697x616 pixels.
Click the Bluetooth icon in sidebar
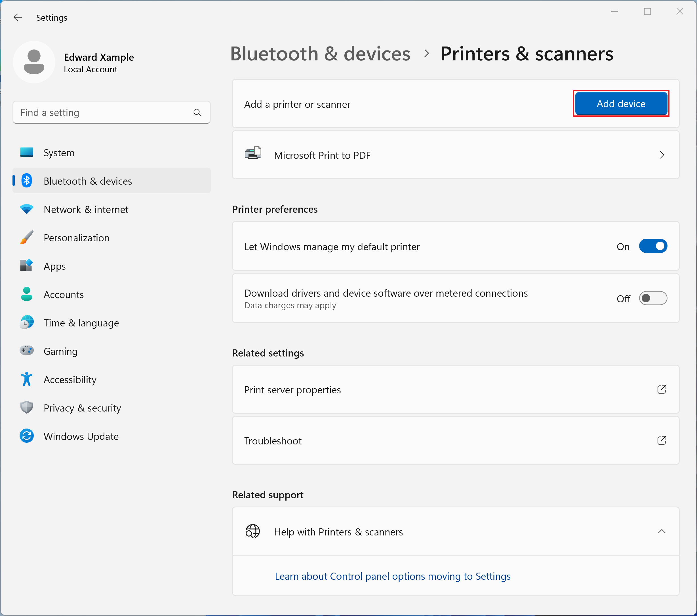tap(27, 181)
